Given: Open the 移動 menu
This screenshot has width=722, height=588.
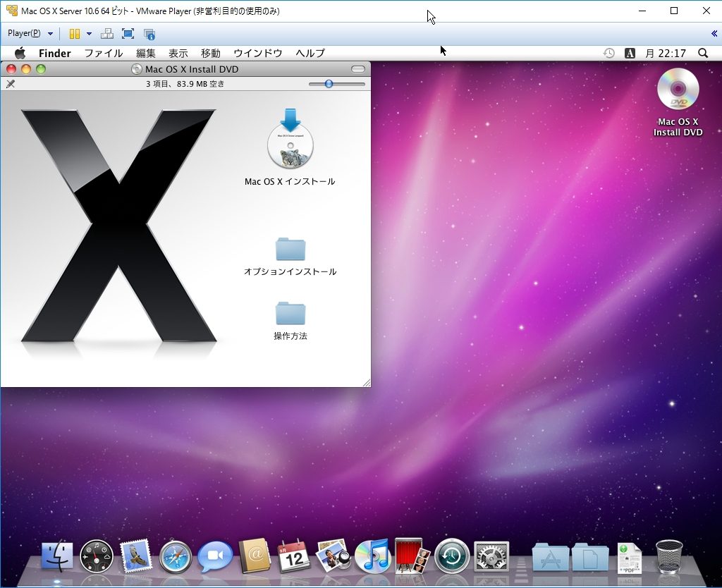Looking at the screenshot, I should point(211,54).
